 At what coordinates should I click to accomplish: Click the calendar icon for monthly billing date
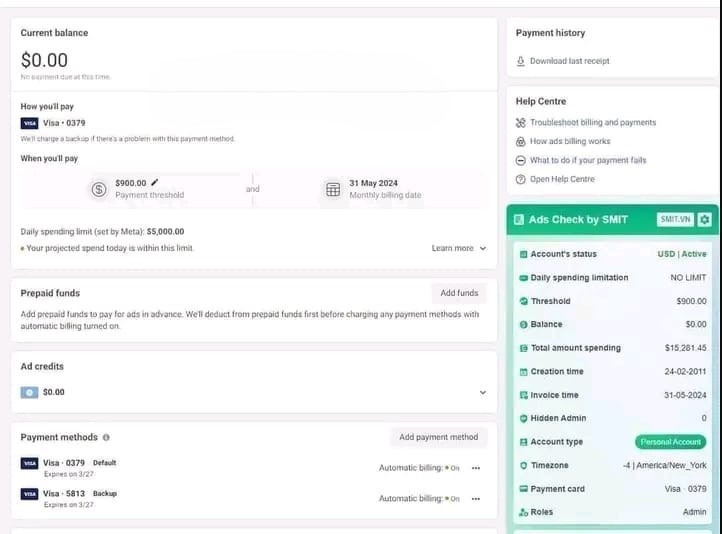coord(333,189)
